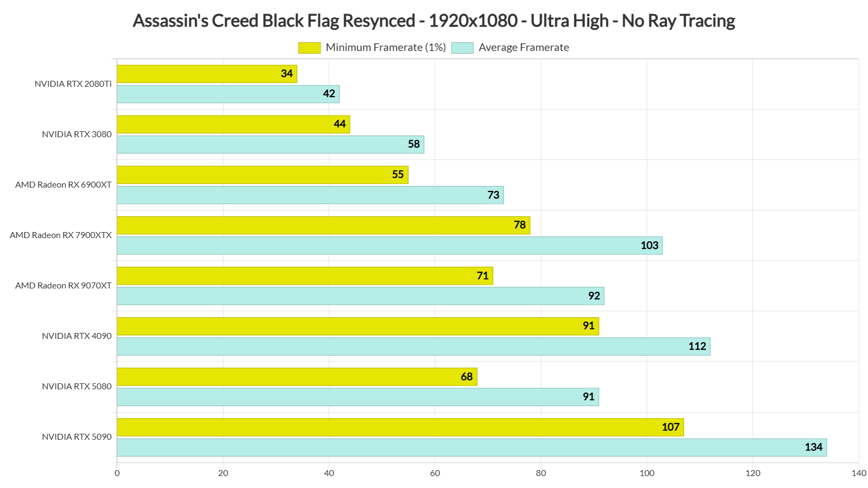
Task: Select the RX 7900XTX average framerate bar
Action: click(390, 246)
